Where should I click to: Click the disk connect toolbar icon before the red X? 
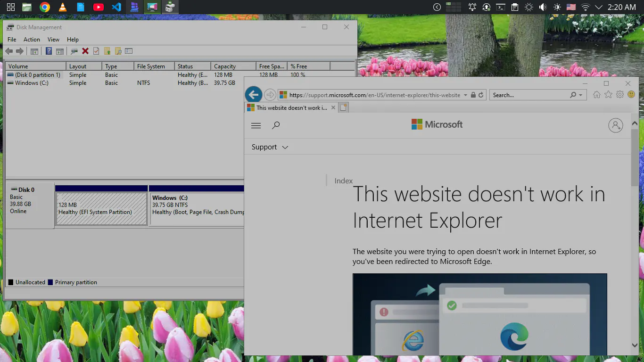click(x=74, y=51)
